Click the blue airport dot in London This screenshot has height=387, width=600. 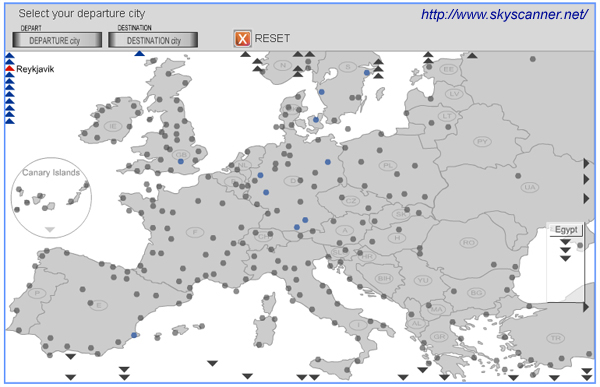pyautogui.click(x=181, y=162)
